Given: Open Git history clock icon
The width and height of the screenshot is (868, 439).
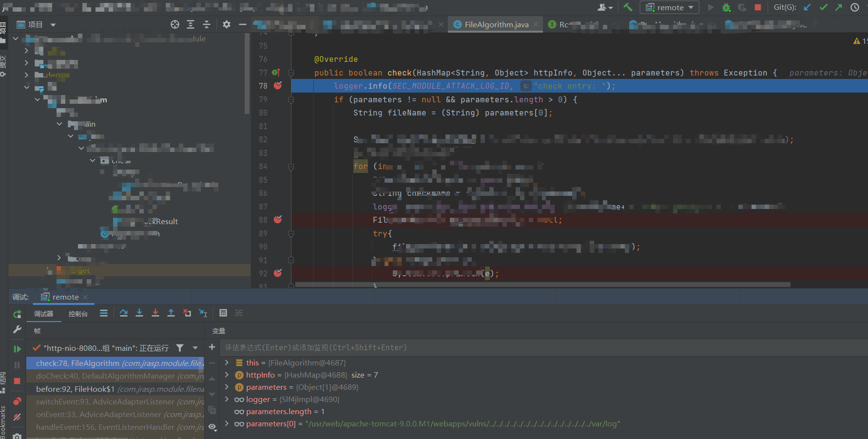Looking at the screenshot, I should [855, 7].
